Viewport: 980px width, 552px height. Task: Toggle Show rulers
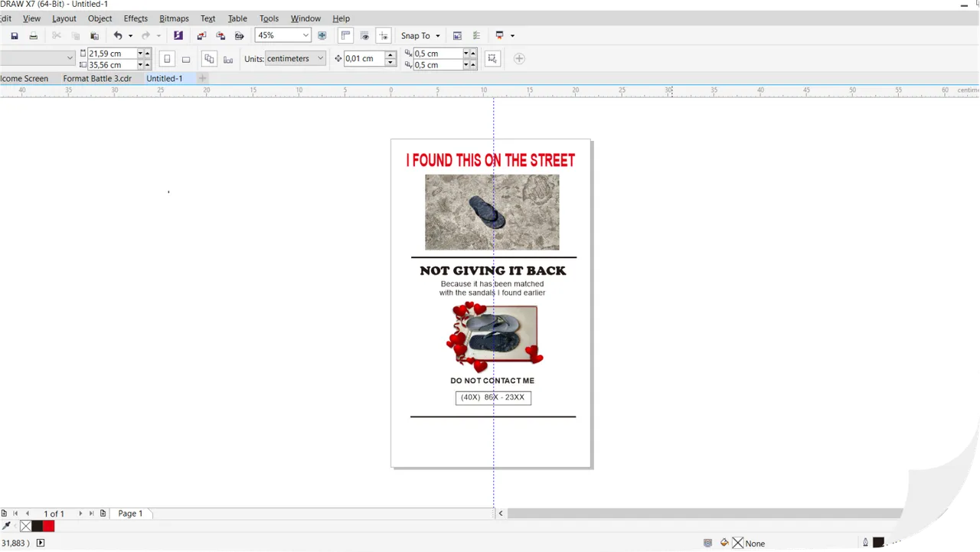[345, 36]
